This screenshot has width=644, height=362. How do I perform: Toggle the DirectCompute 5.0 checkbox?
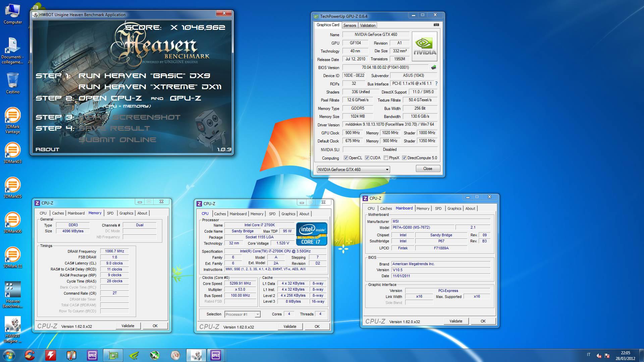click(x=404, y=158)
